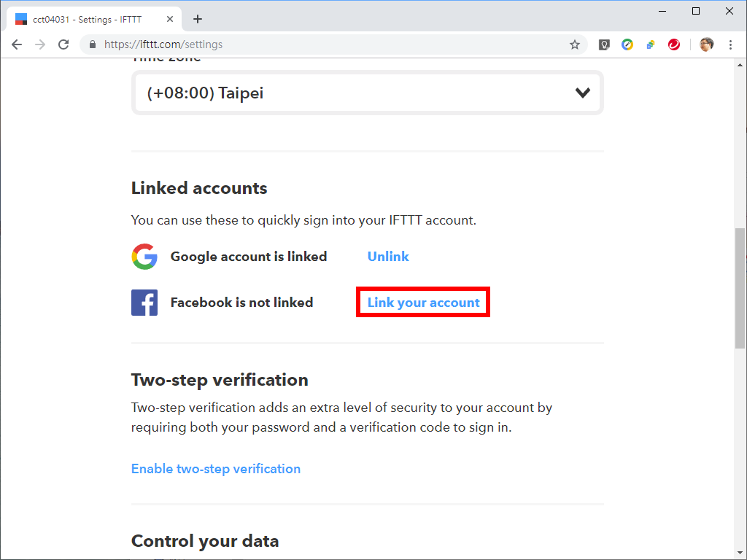View site info via the lock icon
The height and width of the screenshot is (560, 747).
[93, 44]
